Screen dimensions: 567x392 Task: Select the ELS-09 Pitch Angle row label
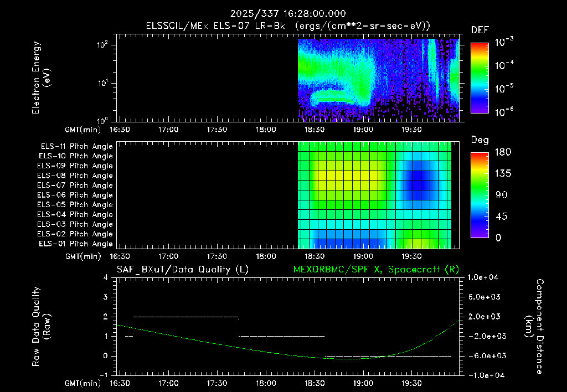point(75,166)
